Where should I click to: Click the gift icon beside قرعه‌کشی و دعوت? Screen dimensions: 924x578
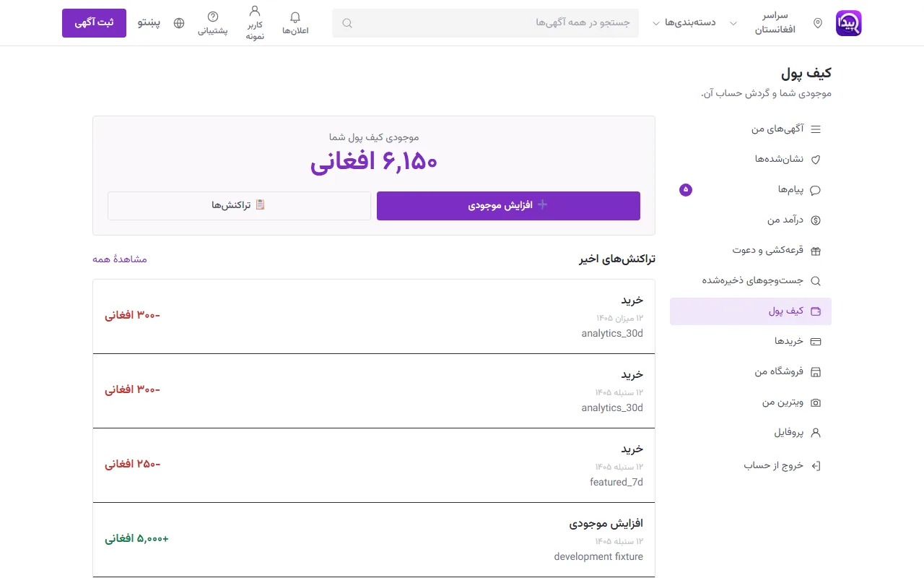click(816, 251)
